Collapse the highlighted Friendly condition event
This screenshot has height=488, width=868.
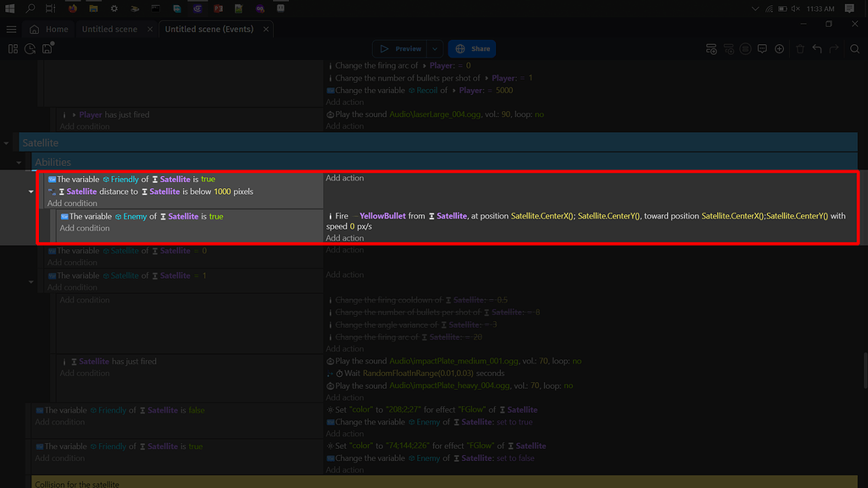point(31,191)
